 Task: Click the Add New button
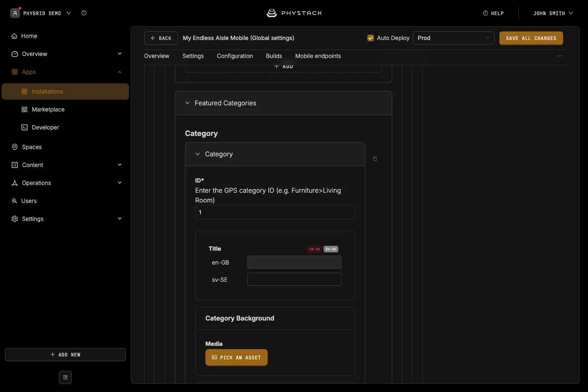(65, 354)
